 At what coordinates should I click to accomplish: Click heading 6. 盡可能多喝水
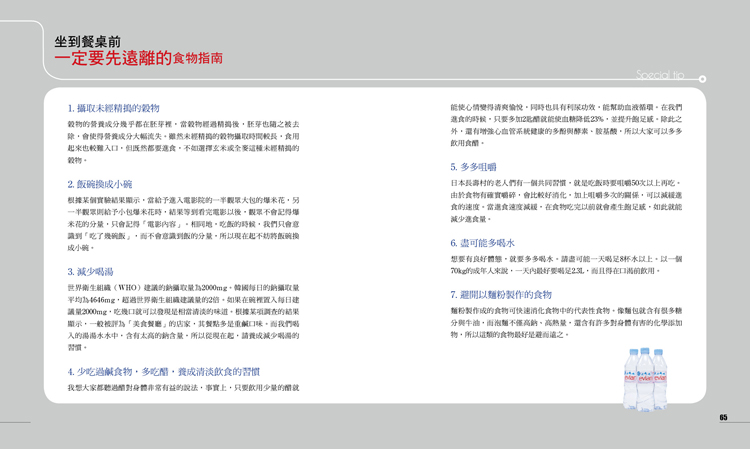tap(483, 242)
